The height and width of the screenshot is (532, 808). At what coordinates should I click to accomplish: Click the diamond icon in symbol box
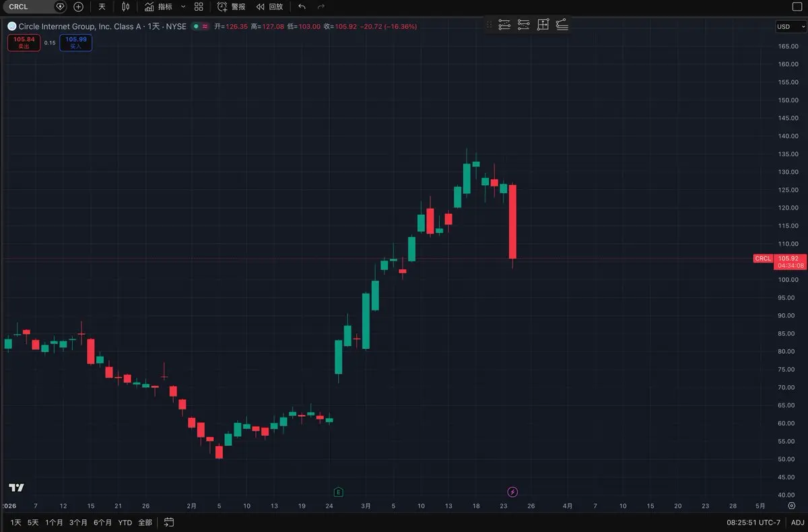(61, 7)
